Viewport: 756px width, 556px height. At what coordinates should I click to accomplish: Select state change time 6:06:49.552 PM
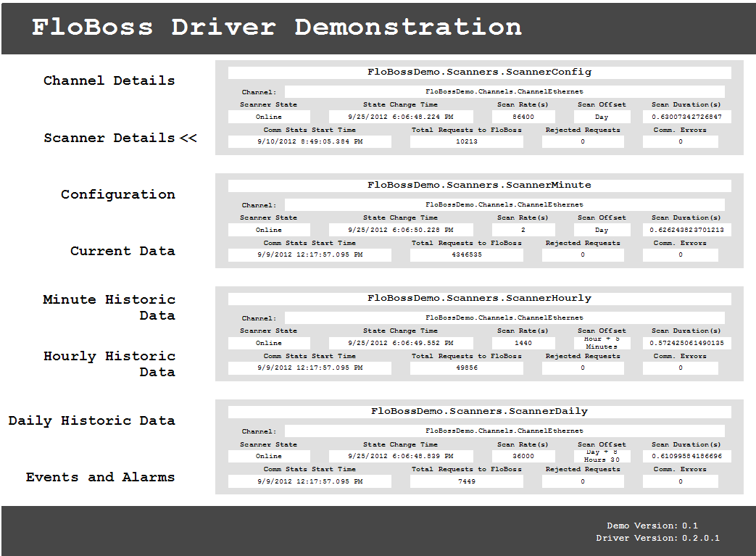tap(401, 343)
